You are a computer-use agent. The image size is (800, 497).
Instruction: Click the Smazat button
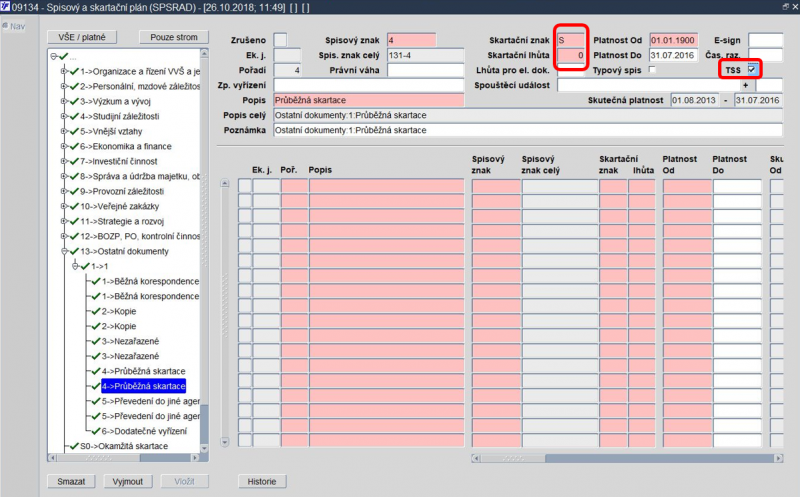pyautogui.click(x=71, y=481)
